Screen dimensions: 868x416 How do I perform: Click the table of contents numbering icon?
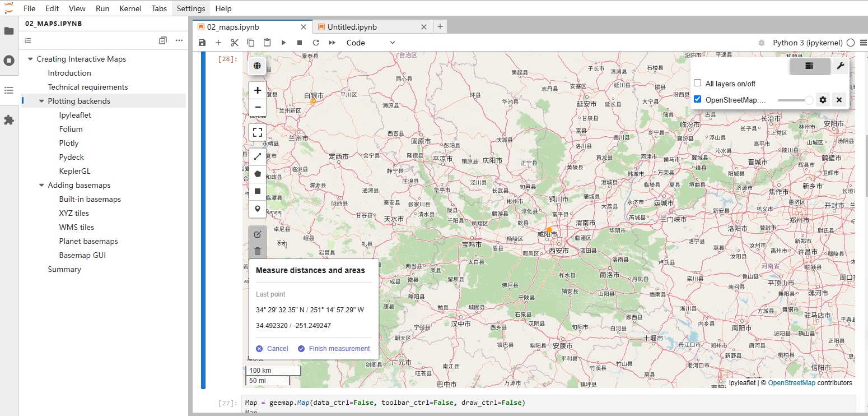pyautogui.click(x=28, y=40)
